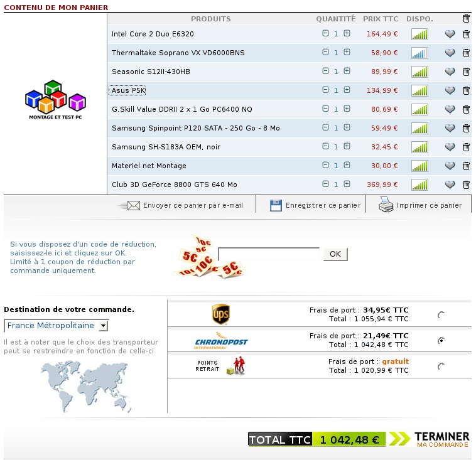Click the heart beside Asus P5K
Viewport: 476px width, 460px height.
(450, 90)
